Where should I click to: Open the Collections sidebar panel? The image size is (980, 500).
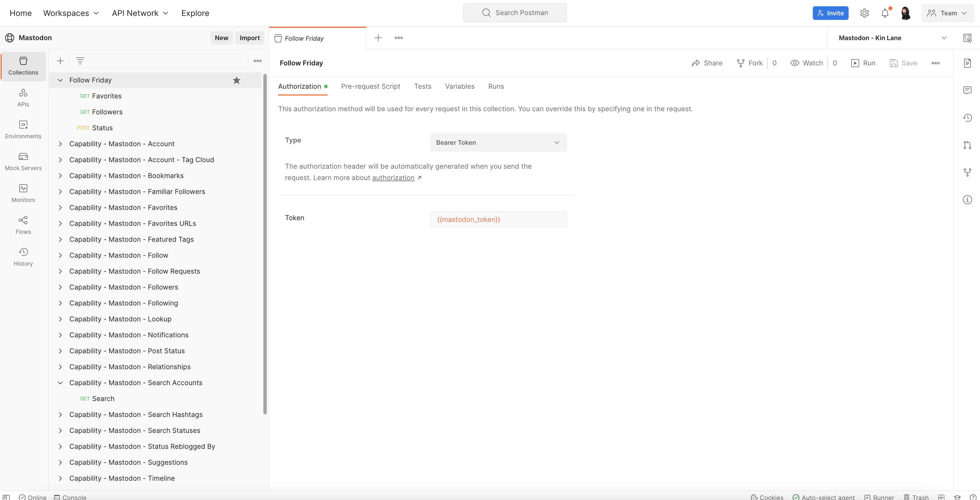point(23,66)
